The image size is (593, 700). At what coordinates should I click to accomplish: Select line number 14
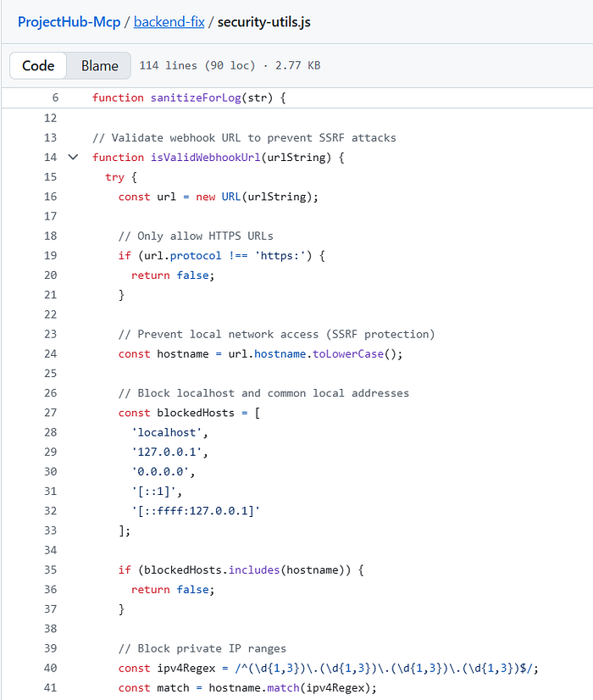51,157
